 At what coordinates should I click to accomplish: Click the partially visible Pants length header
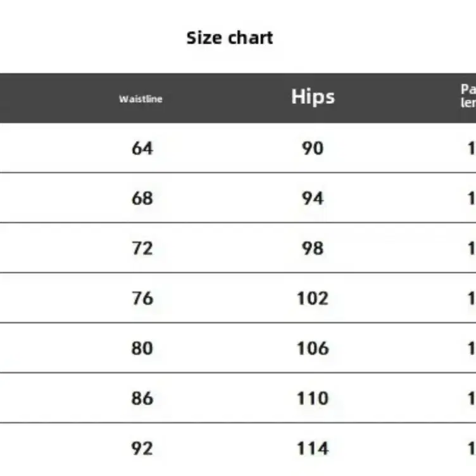(x=468, y=96)
